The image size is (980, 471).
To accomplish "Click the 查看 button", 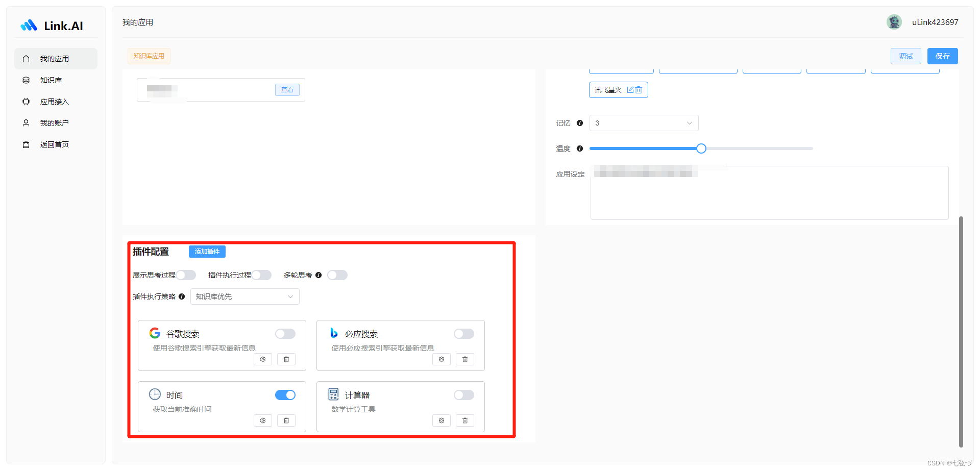I will (287, 90).
